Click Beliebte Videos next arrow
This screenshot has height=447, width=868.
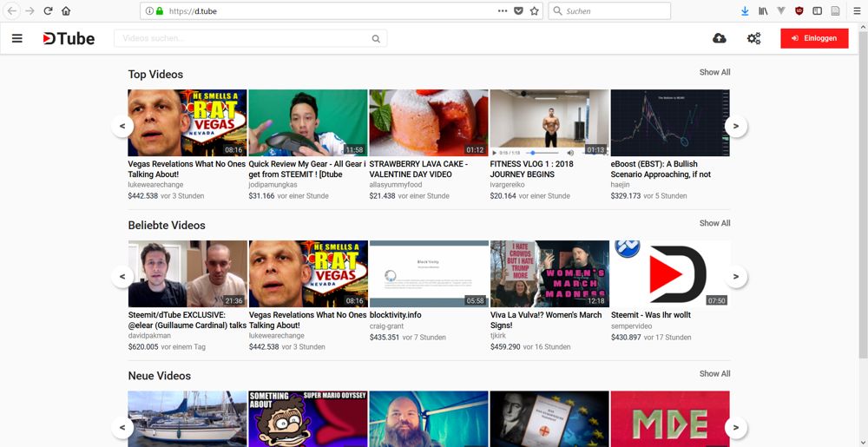(x=736, y=277)
